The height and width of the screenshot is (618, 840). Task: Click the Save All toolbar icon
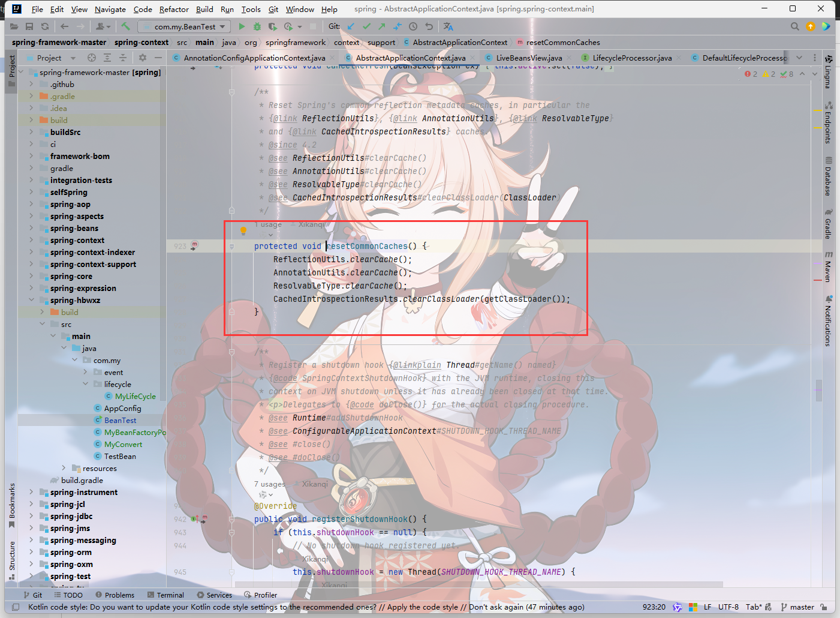pos(29,26)
